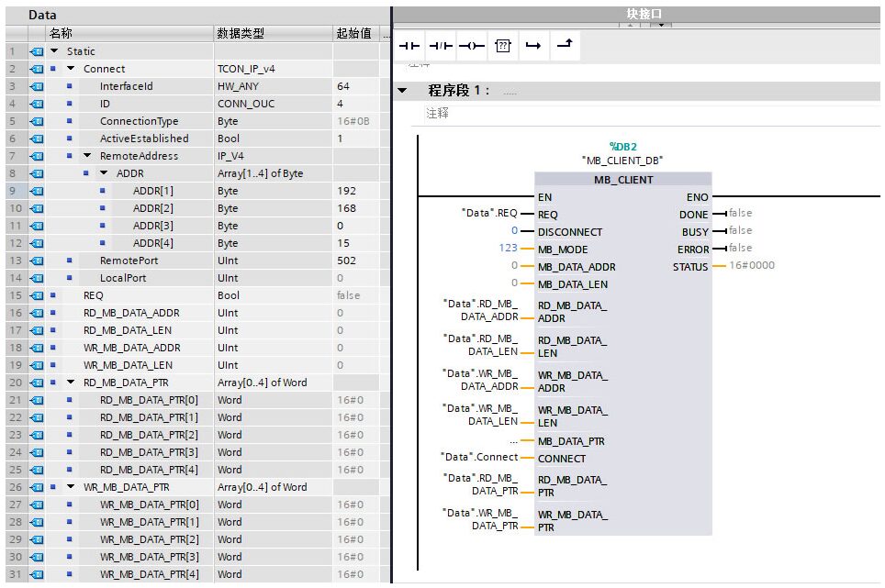885x588 pixels.
Task: Select the "Data".REQ operand
Action: point(489,213)
